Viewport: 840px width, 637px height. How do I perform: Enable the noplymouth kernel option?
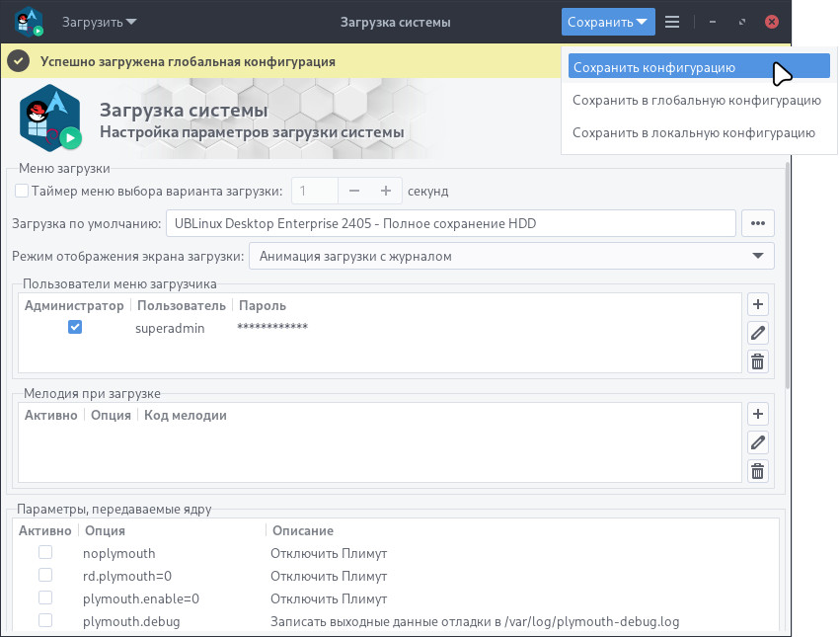coord(45,552)
